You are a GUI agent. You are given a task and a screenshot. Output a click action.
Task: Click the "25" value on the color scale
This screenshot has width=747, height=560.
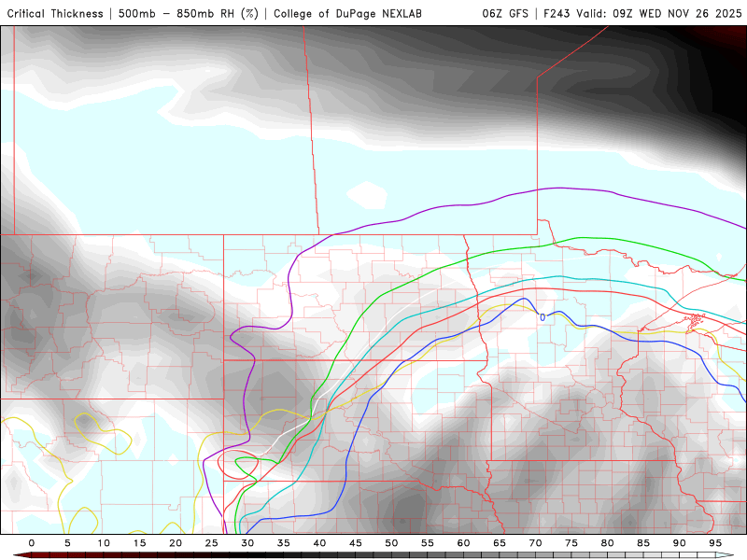[212, 543]
